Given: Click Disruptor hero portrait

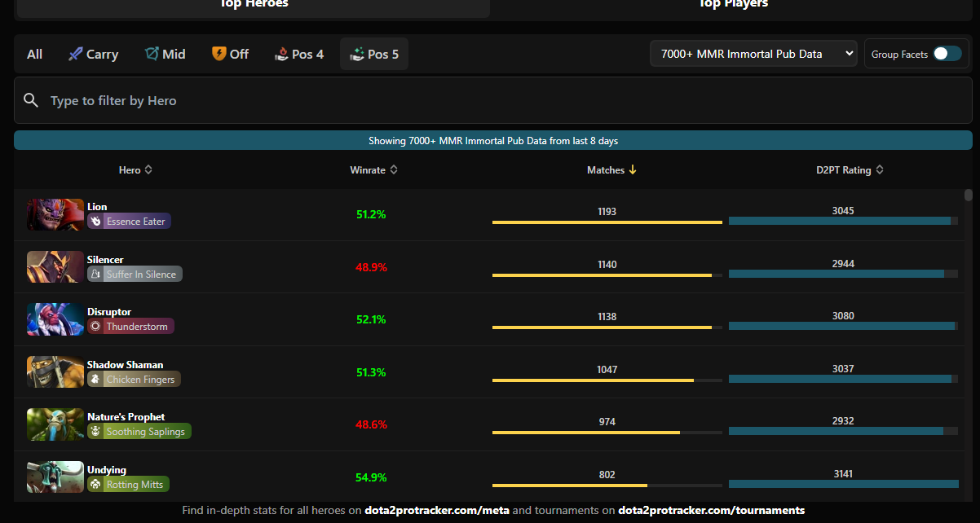Looking at the screenshot, I should [x=55, y=319].
